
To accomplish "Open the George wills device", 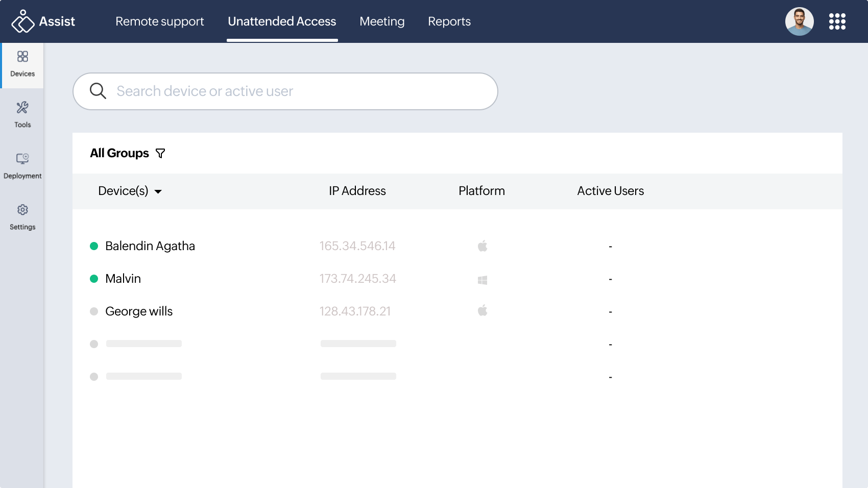I will click(x=139, y=311).
